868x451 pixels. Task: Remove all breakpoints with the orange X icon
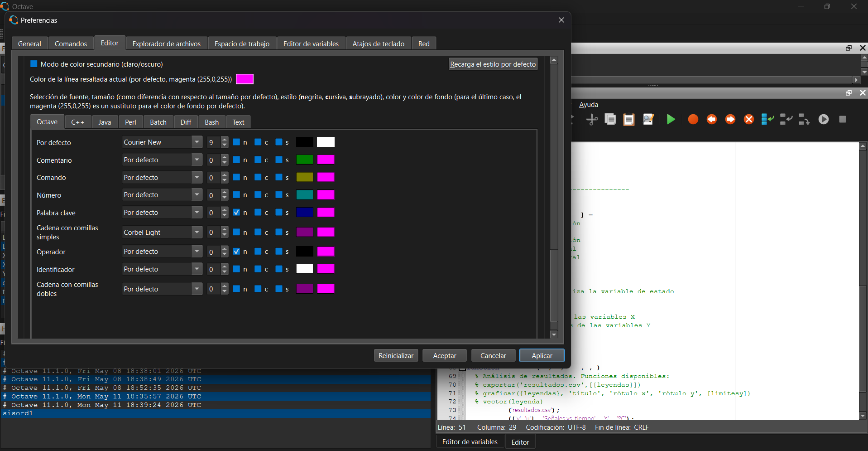(749, 119)
